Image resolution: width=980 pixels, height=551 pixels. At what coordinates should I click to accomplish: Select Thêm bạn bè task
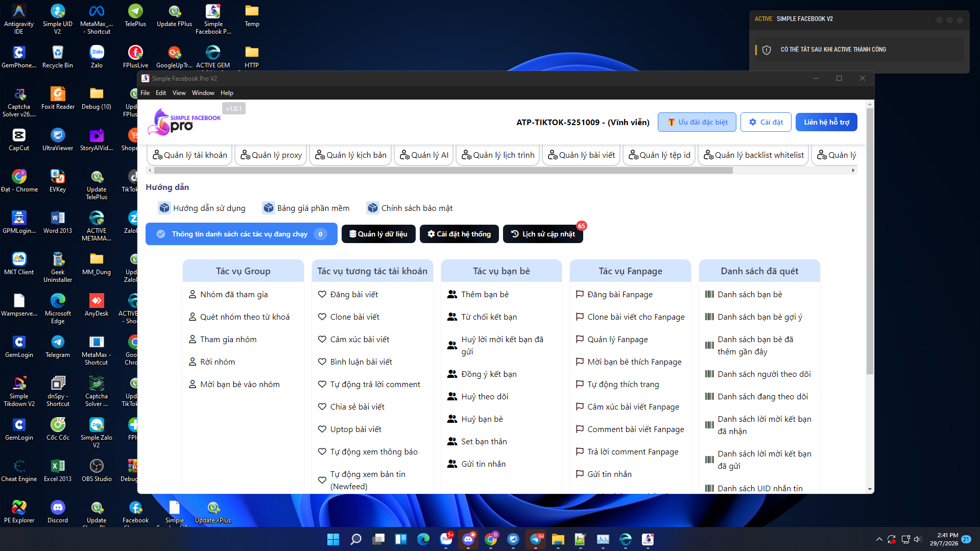(x=478, y=295)
